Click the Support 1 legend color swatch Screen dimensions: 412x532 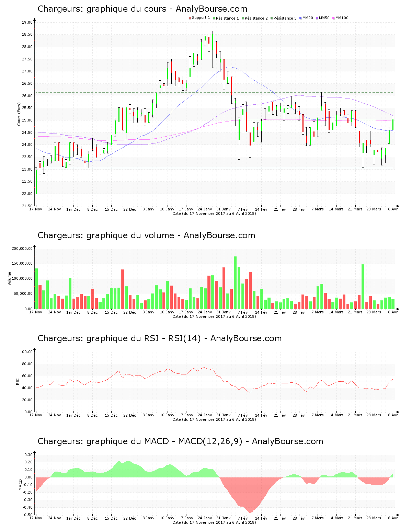(190, 18)
